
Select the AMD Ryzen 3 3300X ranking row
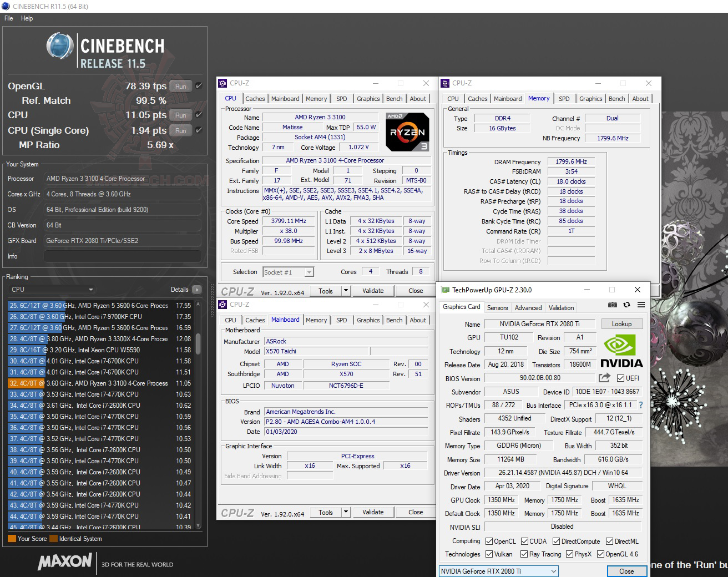pyautogui.click(x=100, y=339)
